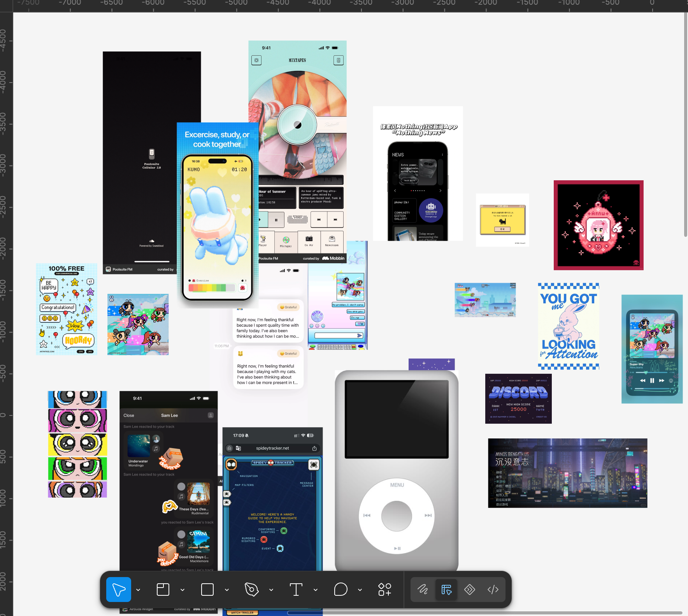Select the Powerpuff Girls eyes stripe image
Viewport: 688px width, 616px height.
click(x=77, y=444)
